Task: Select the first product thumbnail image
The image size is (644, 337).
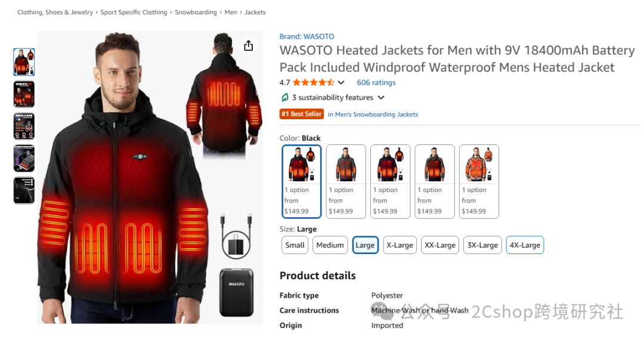Action: point(24,62)
